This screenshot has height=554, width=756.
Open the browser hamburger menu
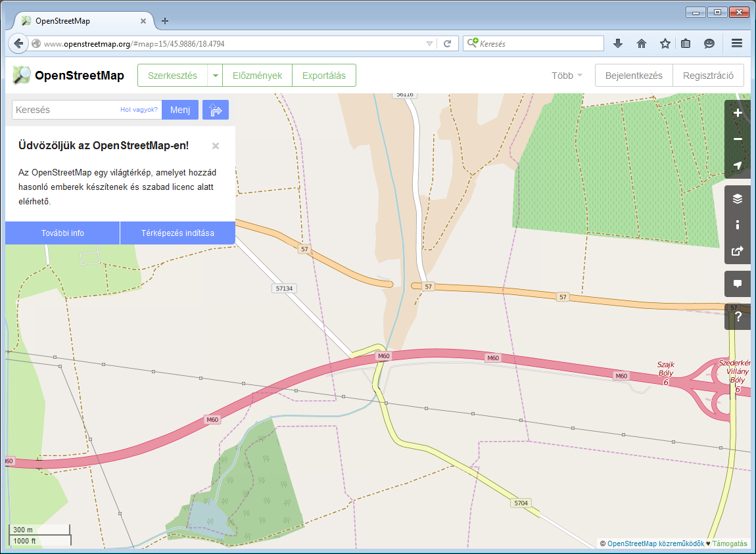point(737,43)
